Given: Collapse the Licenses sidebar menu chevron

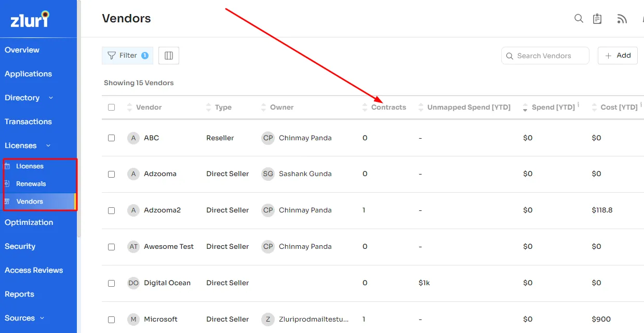Looking at the screenshot, I should pos(48,146).
